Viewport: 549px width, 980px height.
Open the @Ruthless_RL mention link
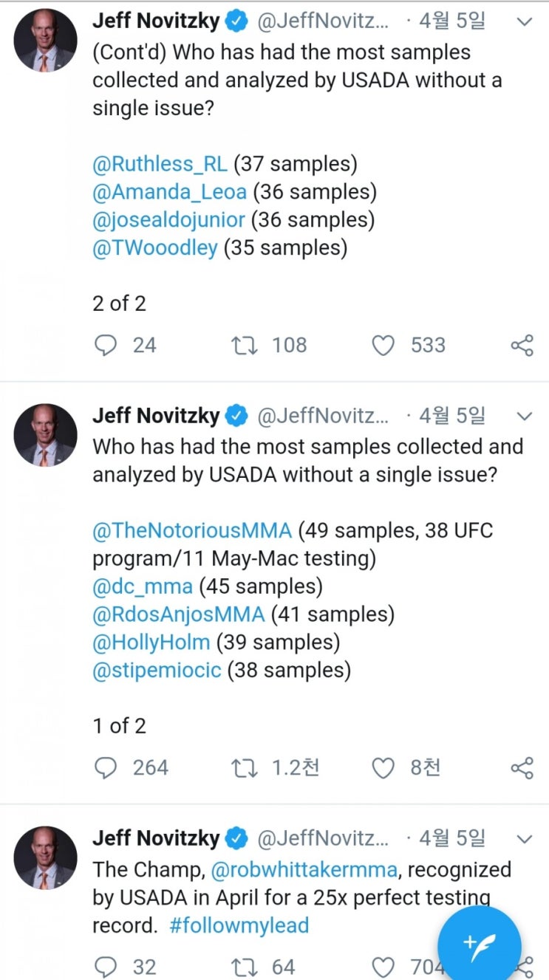(x=160, y=163)
